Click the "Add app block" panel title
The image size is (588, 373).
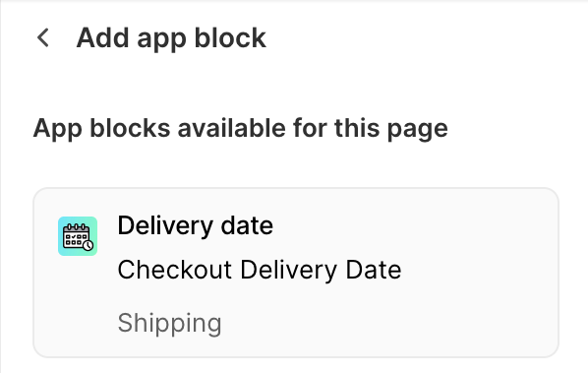(x=171, y=38)
